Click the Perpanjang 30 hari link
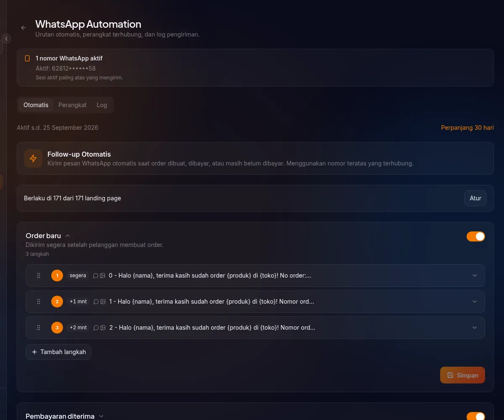504x420 pixels. pyautogui.click(x=467, y=128)
